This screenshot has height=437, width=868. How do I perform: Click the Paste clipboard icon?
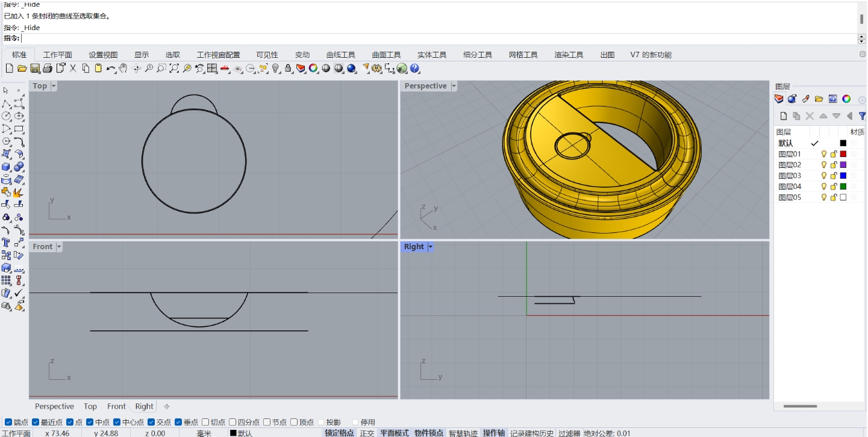pyautogui.click(x=98, y=69)
